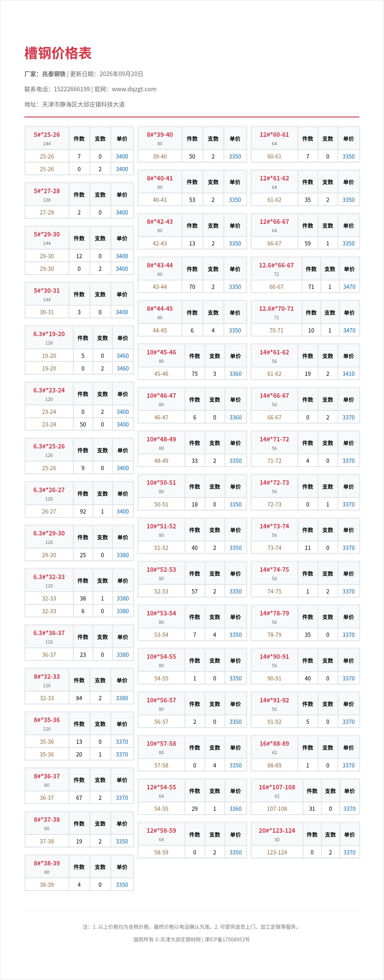Screen dimensions: 384x980
Task: Click the 3410 price for 14#*61-62
Action: tap(348, 374)
